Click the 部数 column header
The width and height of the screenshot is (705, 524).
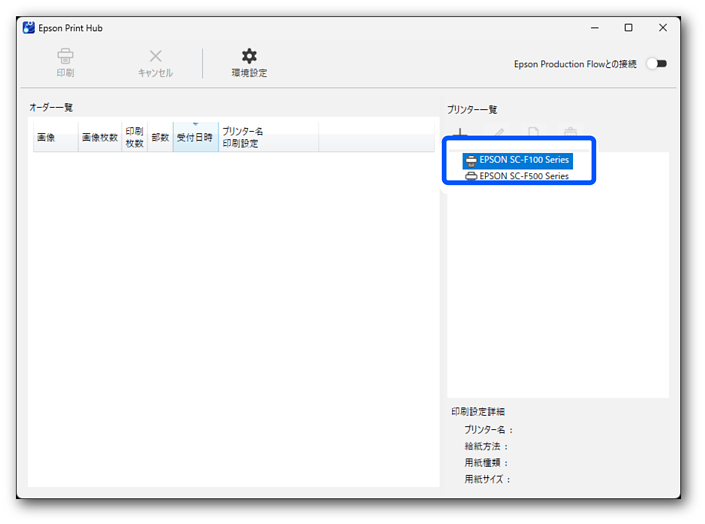(x=160, y=138)
